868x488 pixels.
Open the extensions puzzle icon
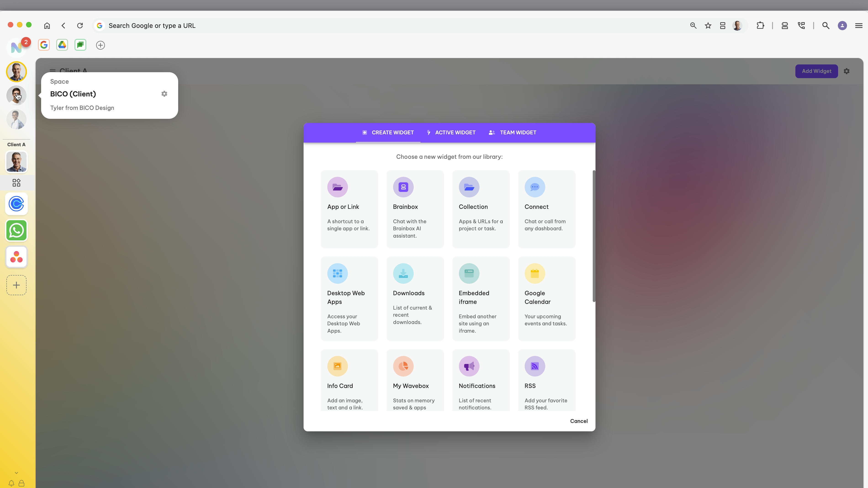tap(760, 26)
